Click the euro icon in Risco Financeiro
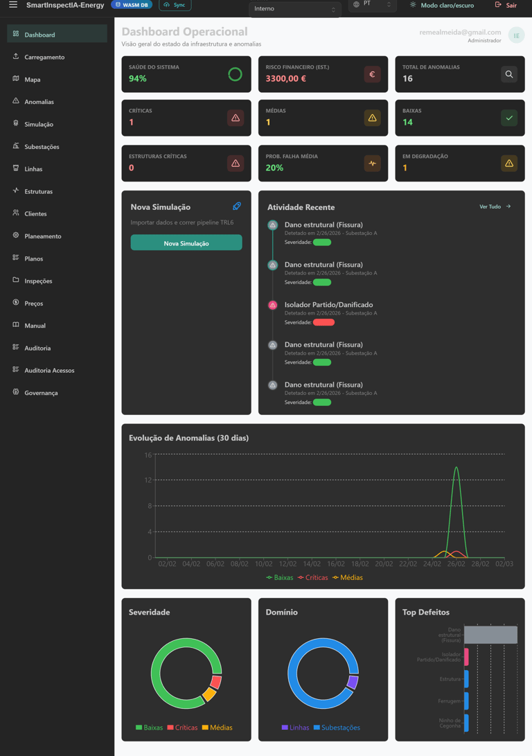The image size is (532, 756). click(x=372, y=74)
